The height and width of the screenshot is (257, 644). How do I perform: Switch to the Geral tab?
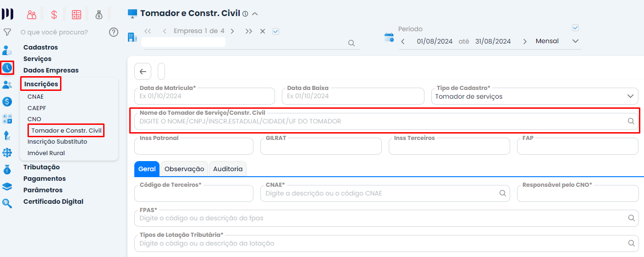tap(147, 169)
